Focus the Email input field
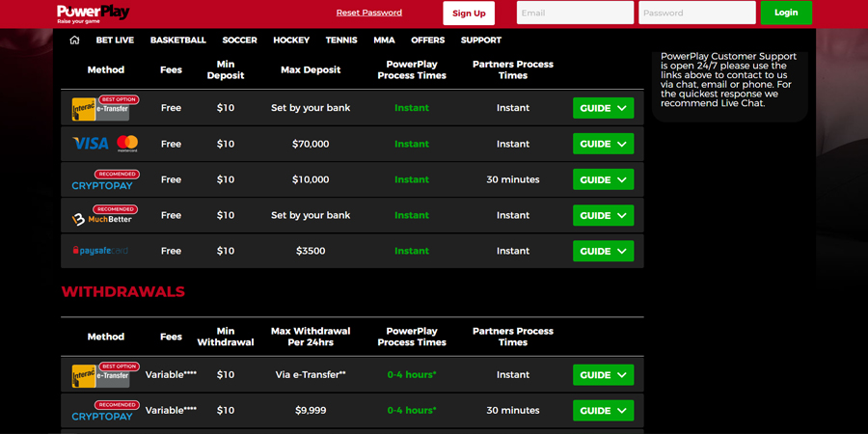Screen dimensions: 868x434 pos(575,13)
